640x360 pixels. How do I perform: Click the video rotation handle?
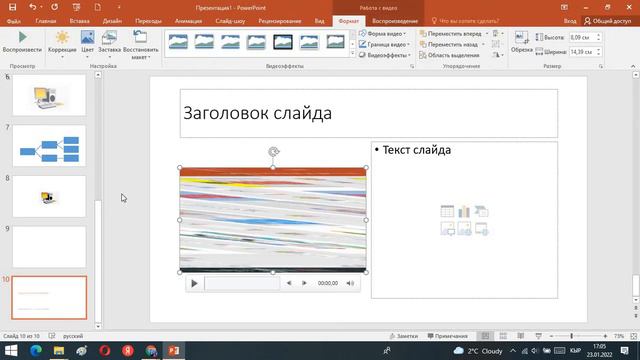[273, 152]
